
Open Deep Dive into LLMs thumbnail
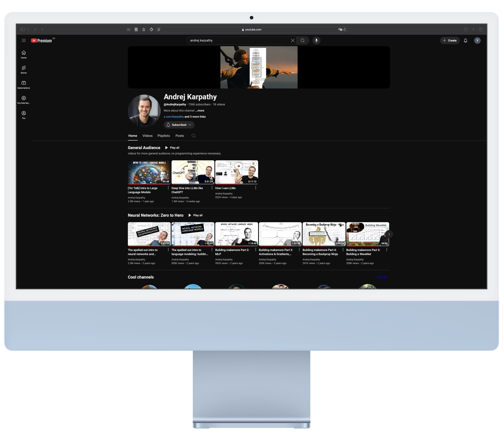tap(193, 172)
